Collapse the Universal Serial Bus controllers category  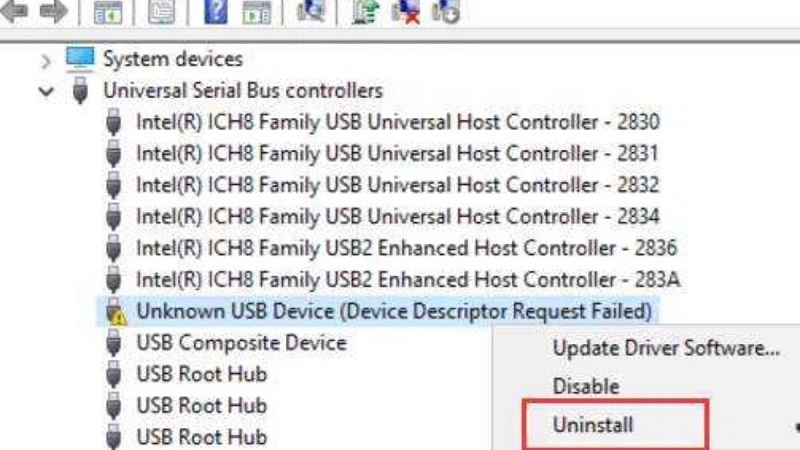(x=46, y=91)
